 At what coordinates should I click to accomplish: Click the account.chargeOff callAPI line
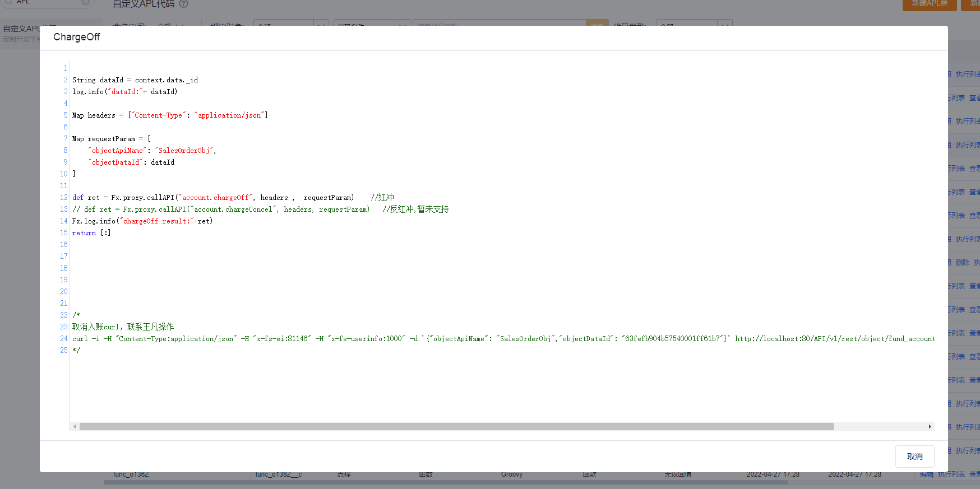pos(233,198)
